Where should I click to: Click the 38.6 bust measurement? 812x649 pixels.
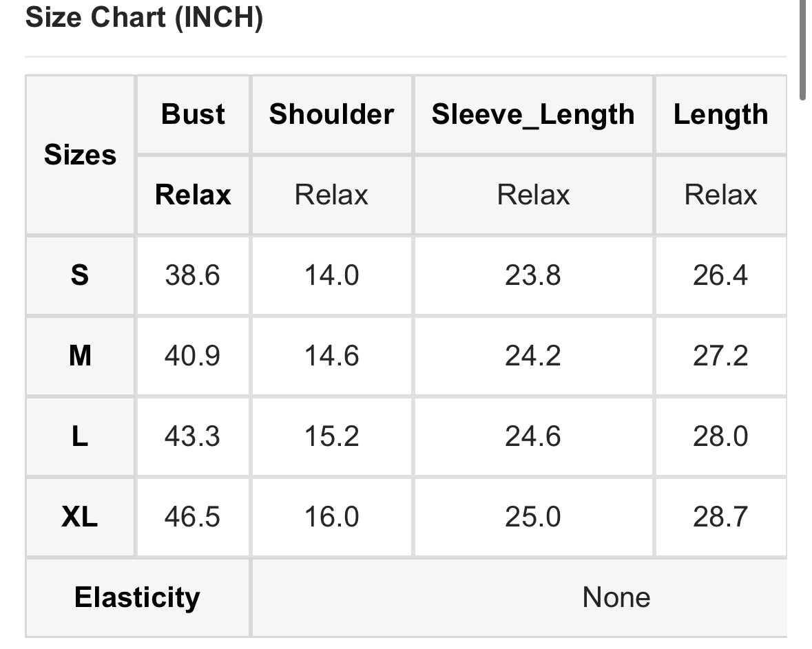(x=192, y=275)
